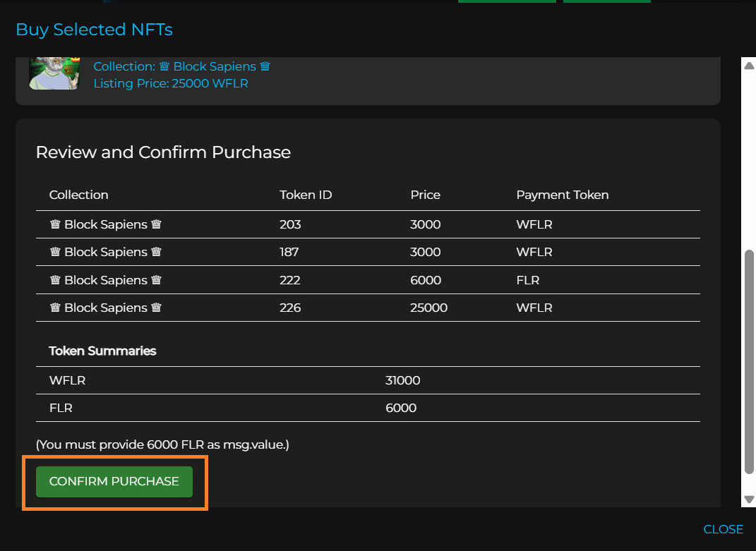Open the NFT thumbnail image

(x=54, y=74)
